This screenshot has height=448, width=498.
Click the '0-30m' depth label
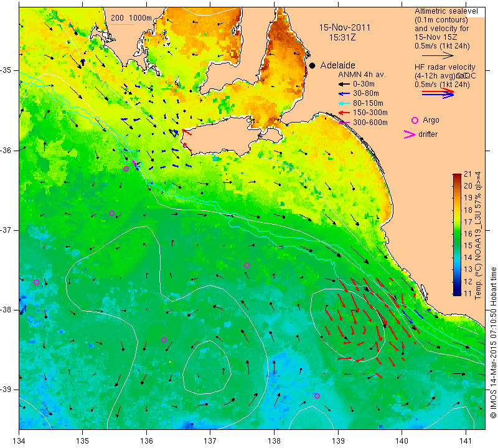[364, 84]
